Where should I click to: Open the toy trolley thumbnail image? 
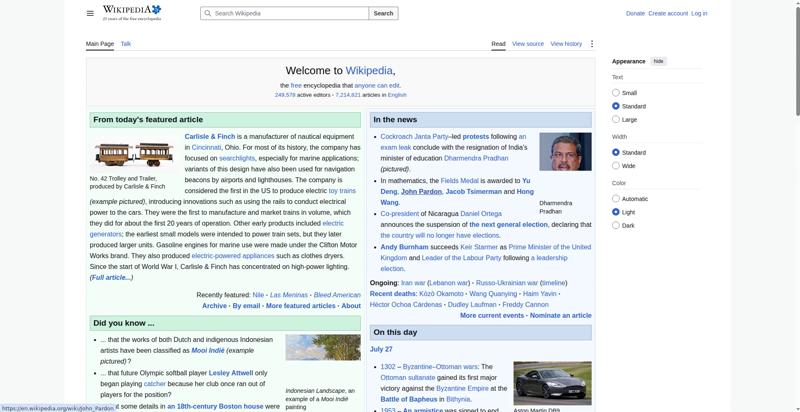point(134,154)
